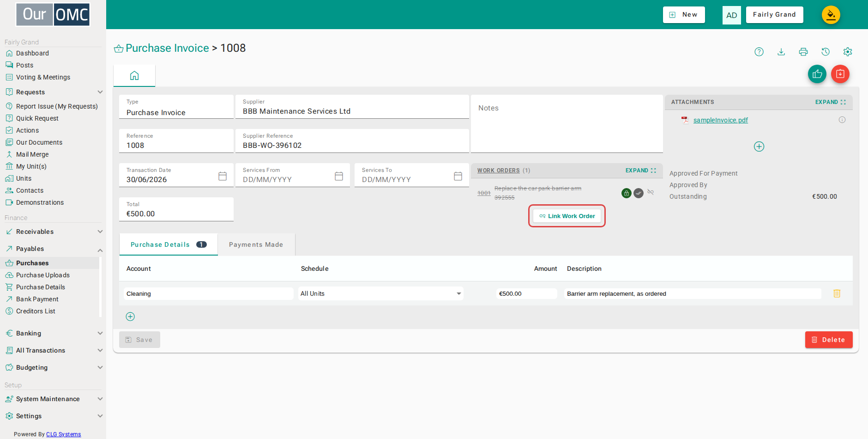Expand the Receivables section
The image size is (868, 439).
[100, 232]
